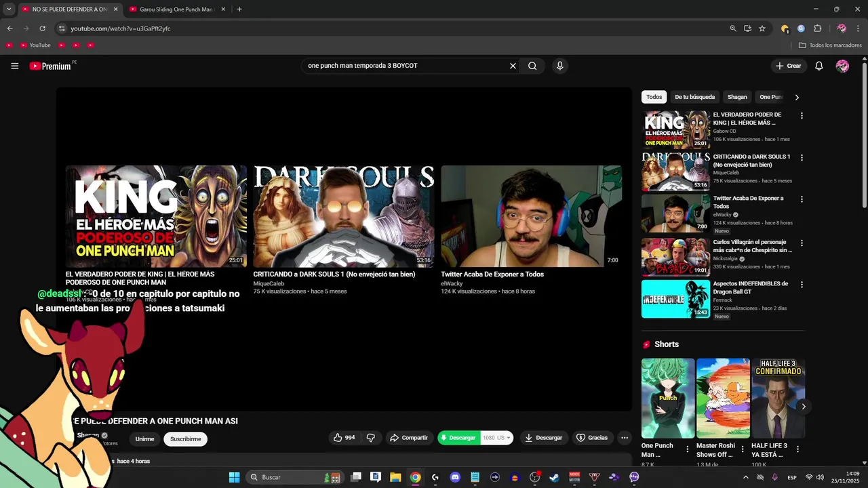This screenshot has height=488, width=868.
Task: Open File Explorer from taskbar
Action: 395,477
